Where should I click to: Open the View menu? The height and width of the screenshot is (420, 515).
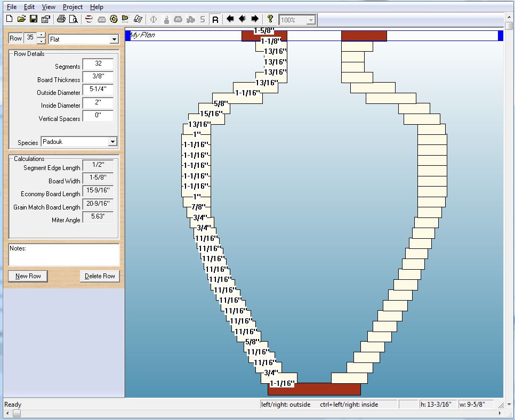49,7
